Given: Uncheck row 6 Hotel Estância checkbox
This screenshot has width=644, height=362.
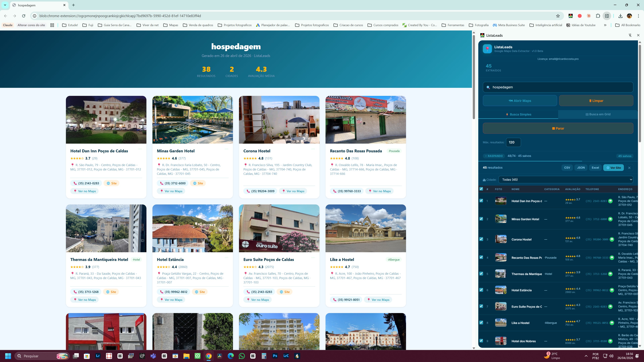Looking at the screenshot, I should [x=481, y=290].
